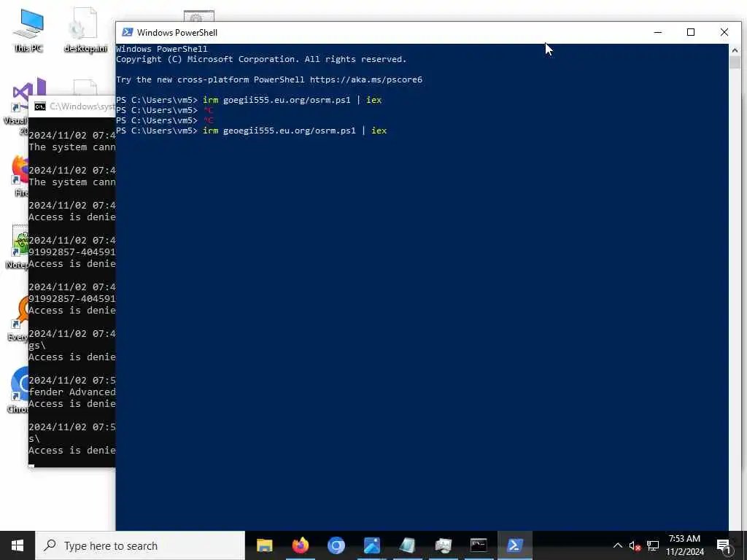Viewport: 747px width, 560px height.
Task: Click the cmd window title bar icon
Action: [40, 106]
